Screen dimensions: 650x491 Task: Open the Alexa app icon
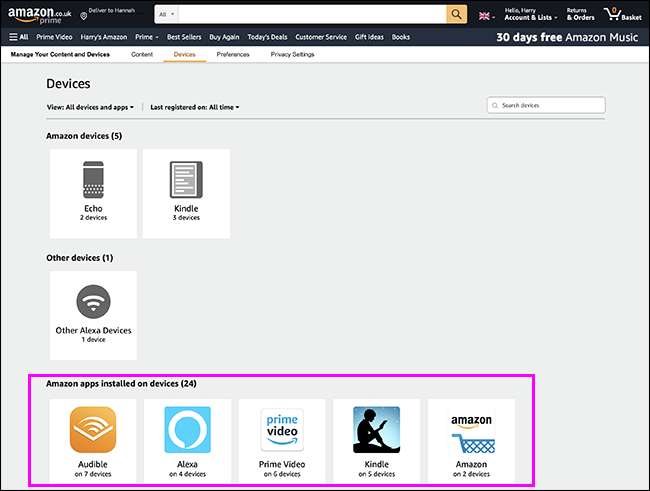(187, 430)
